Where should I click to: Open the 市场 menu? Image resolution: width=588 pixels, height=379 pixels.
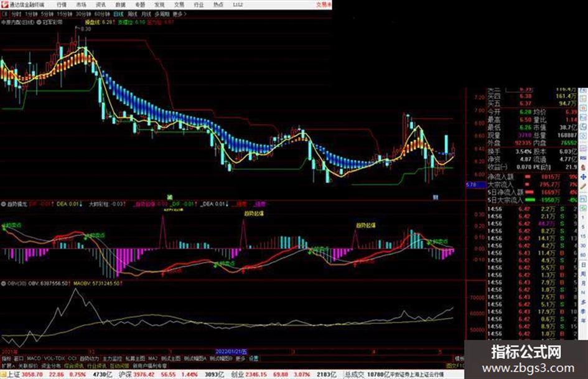coord(82,4)
